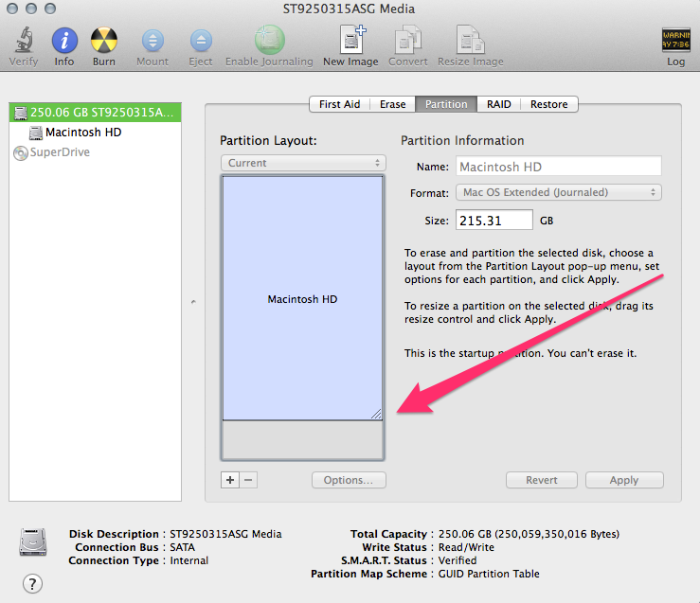Select Macintosh HD volume in sidebar
Image resolution: width=700 pixels, height=603 pixels.
[83, 133]
